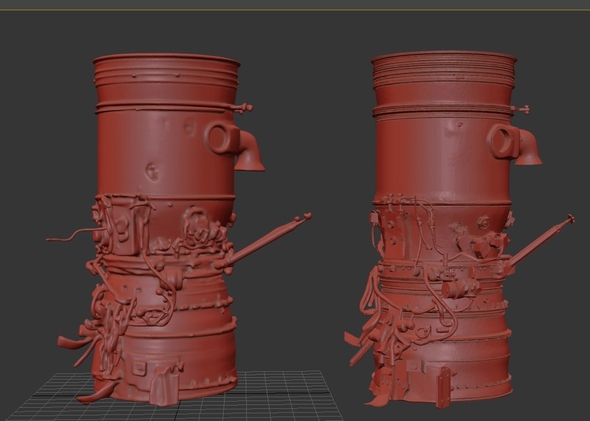Select the long angled rod on rough model
Viewport: 590px width, 421px height.
click(263, 241)
